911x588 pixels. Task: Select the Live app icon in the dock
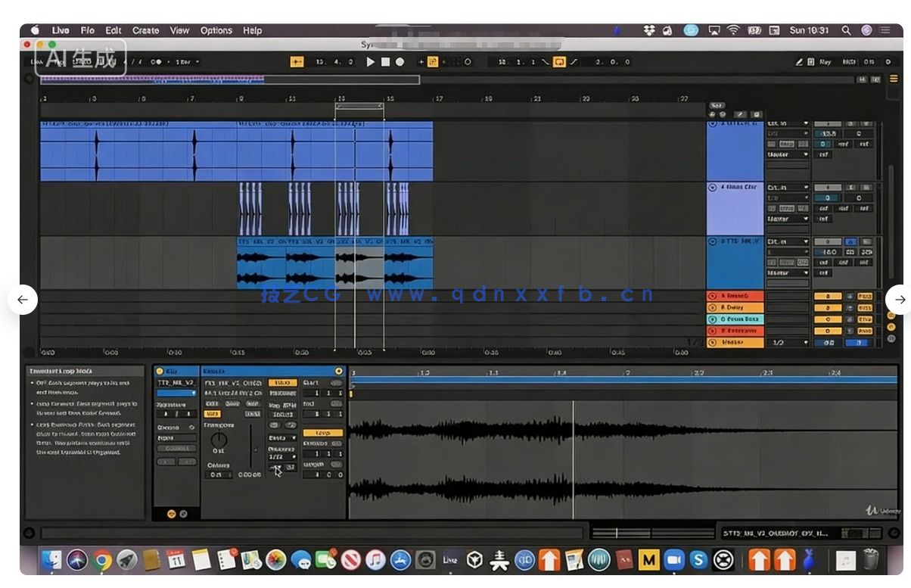pos(451,561)
